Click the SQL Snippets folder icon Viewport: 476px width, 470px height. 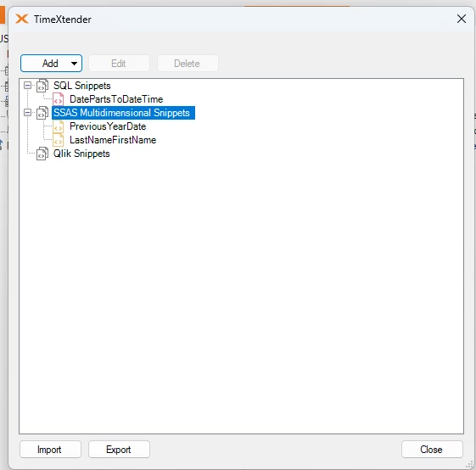tap(42, 86)
